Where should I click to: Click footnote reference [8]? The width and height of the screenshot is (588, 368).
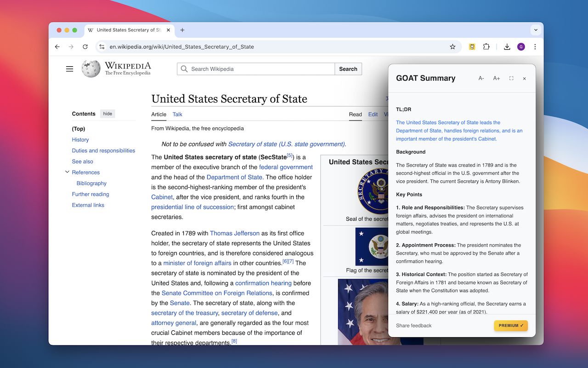(234, 341)
